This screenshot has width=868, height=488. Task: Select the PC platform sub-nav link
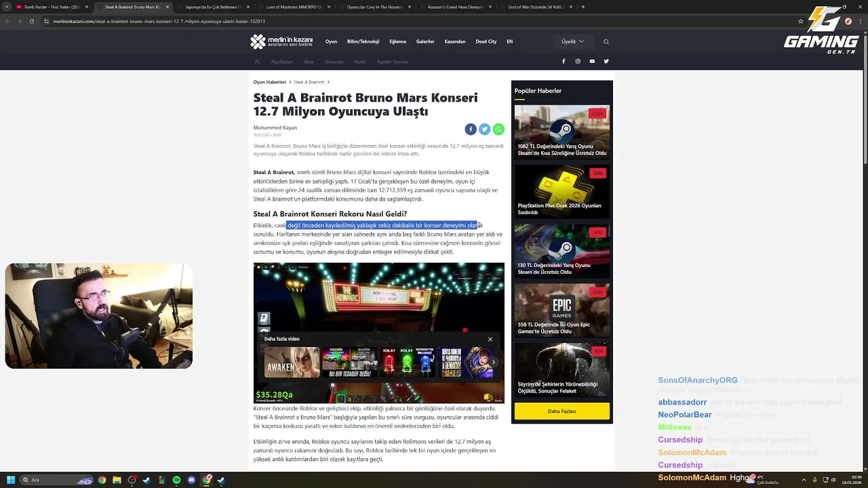point(258,62)
